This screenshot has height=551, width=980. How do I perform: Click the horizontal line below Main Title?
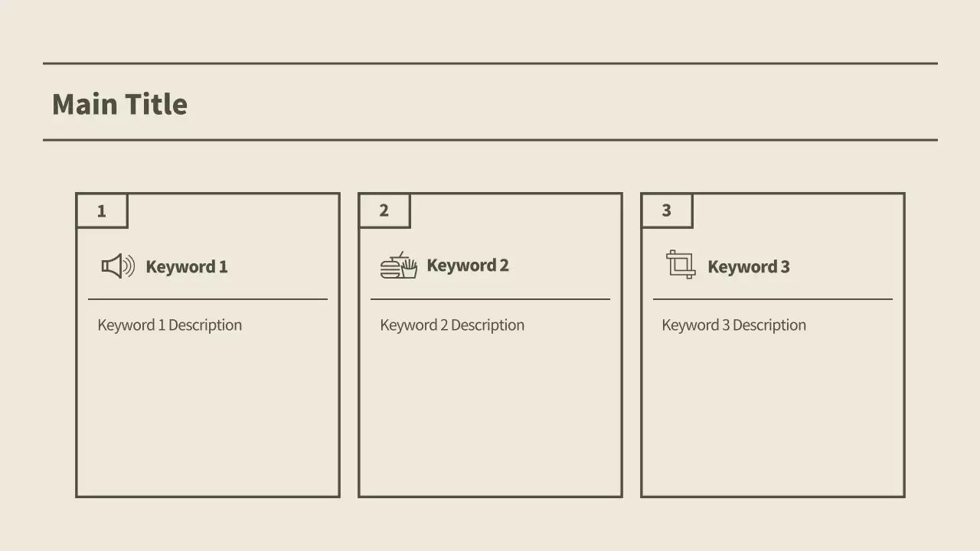coord(490,140)
